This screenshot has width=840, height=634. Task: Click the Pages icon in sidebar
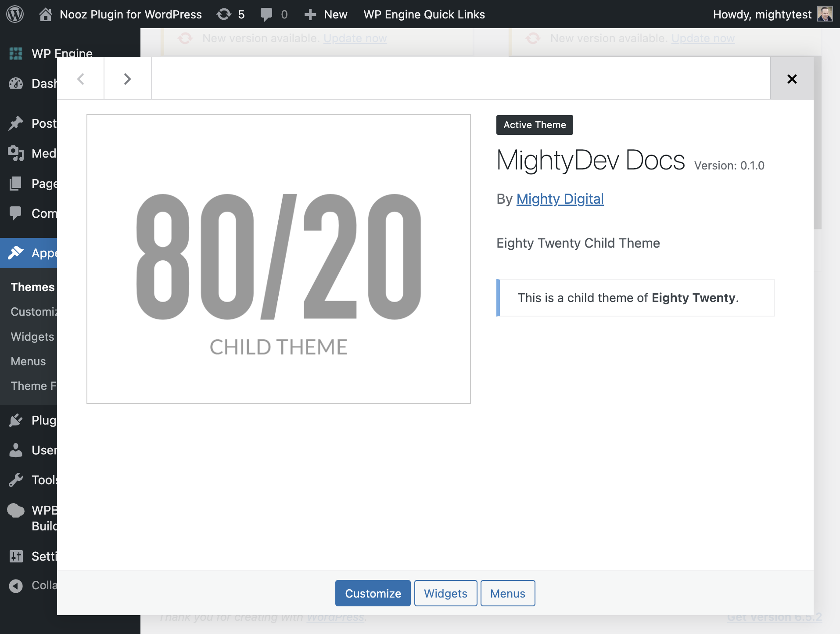16,183
